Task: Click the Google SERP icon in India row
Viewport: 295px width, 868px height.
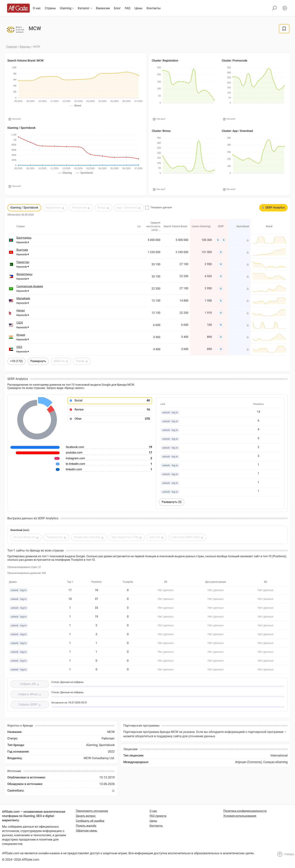Action: click(x=221, y=337)
